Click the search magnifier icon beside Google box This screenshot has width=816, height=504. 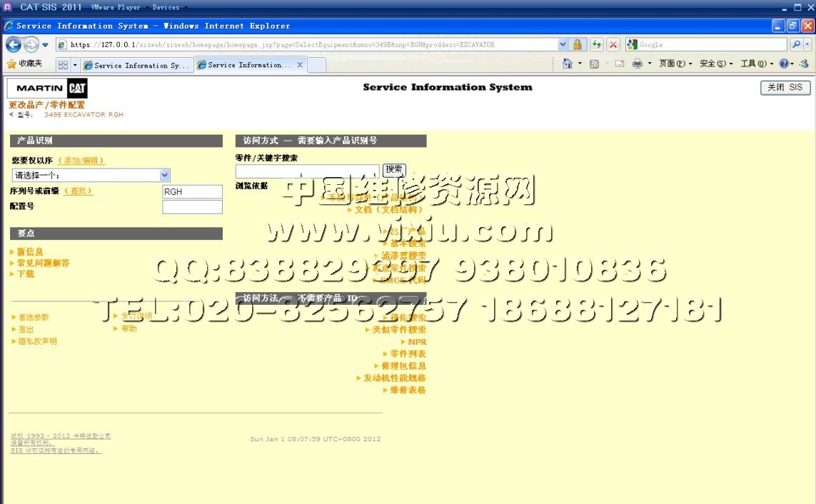[795, 44]
